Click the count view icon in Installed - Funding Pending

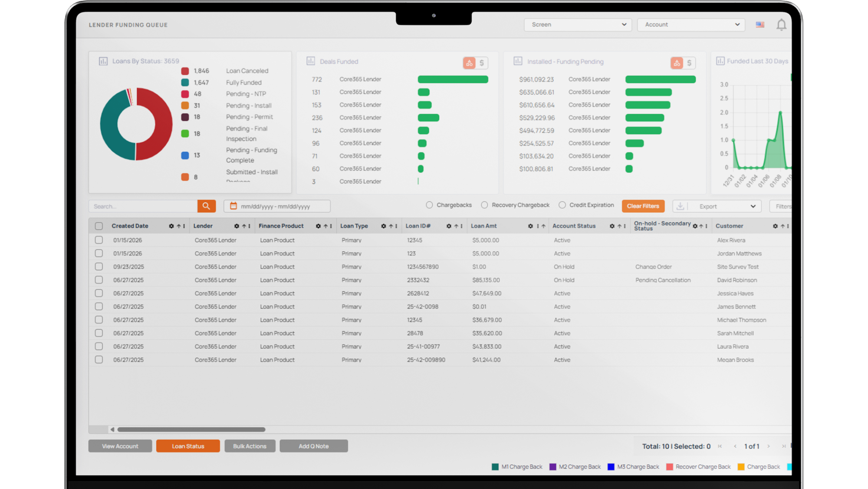click(677, 63)
